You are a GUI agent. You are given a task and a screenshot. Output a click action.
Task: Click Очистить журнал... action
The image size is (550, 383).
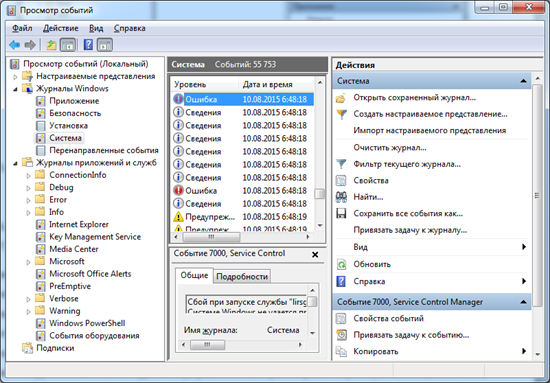tap(390, 148)
